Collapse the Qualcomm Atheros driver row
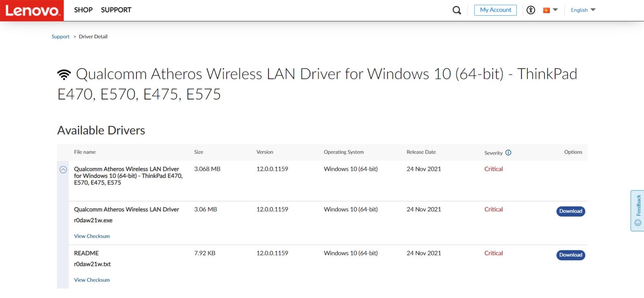The image size is (644, 298). click(x=63, y=170)
